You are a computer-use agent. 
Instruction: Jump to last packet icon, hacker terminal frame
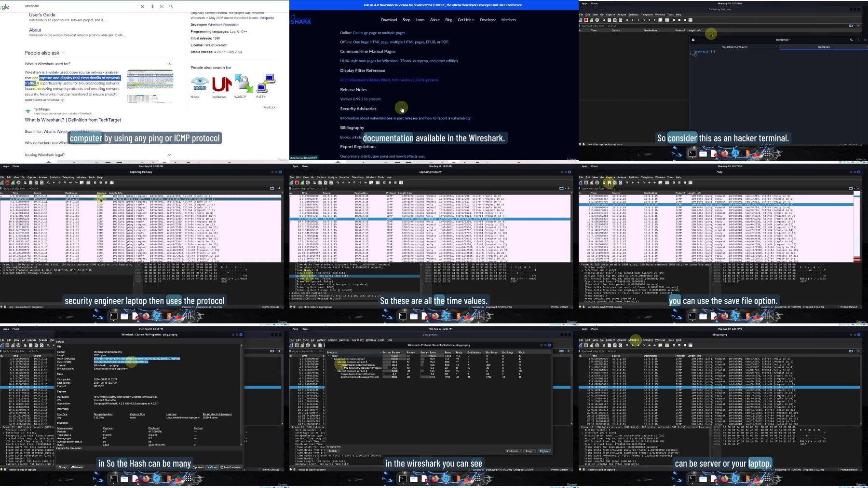click(654, 20)
